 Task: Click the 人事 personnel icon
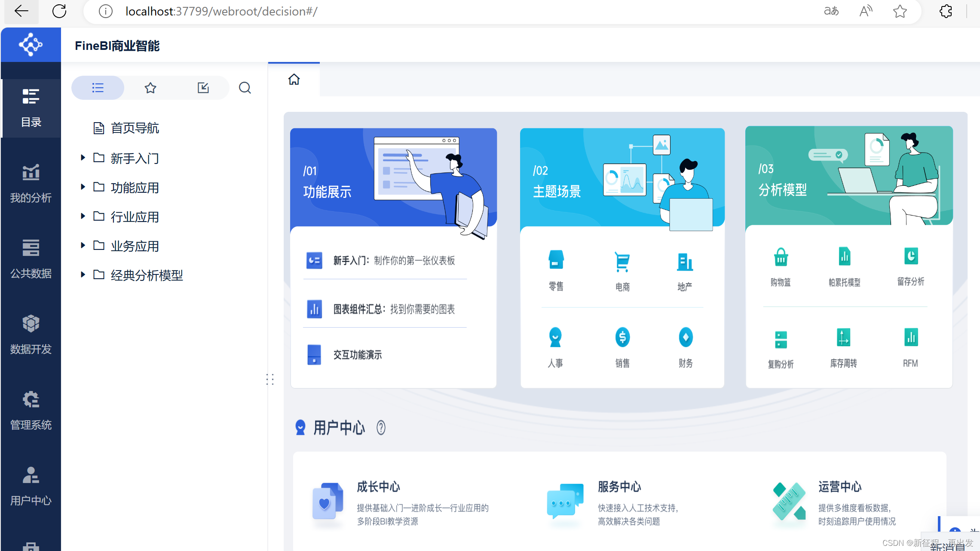555,338
